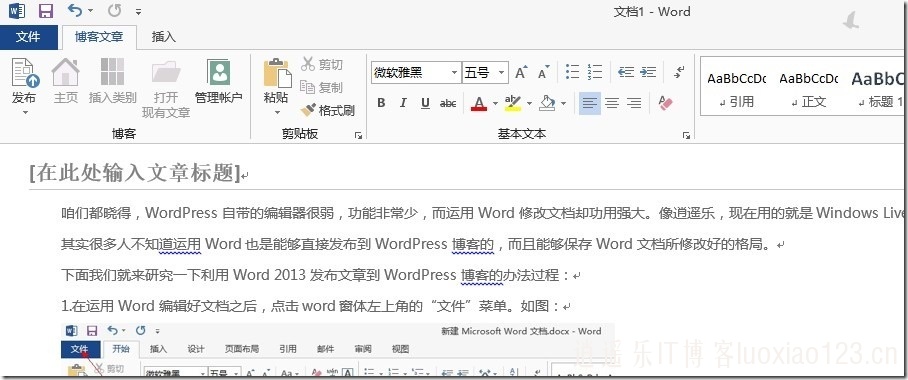This screenshot has width=908, height=380.
Task: Apply the red font color
Action: pos(478,103)
